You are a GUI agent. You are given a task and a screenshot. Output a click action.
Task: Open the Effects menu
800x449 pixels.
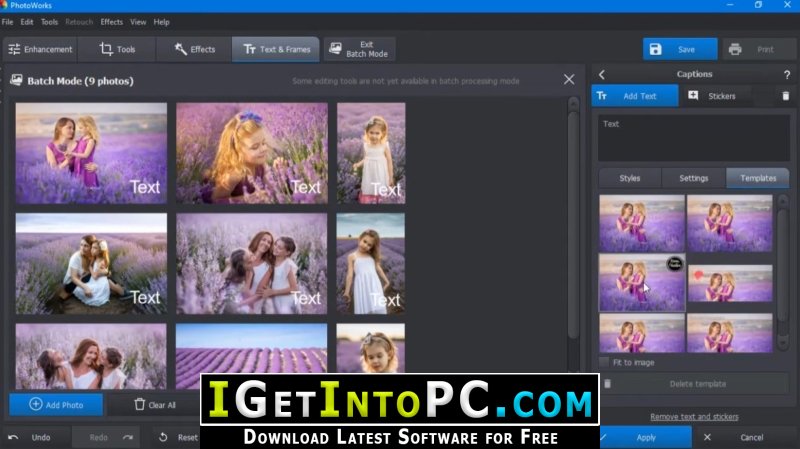click(111, 22)
